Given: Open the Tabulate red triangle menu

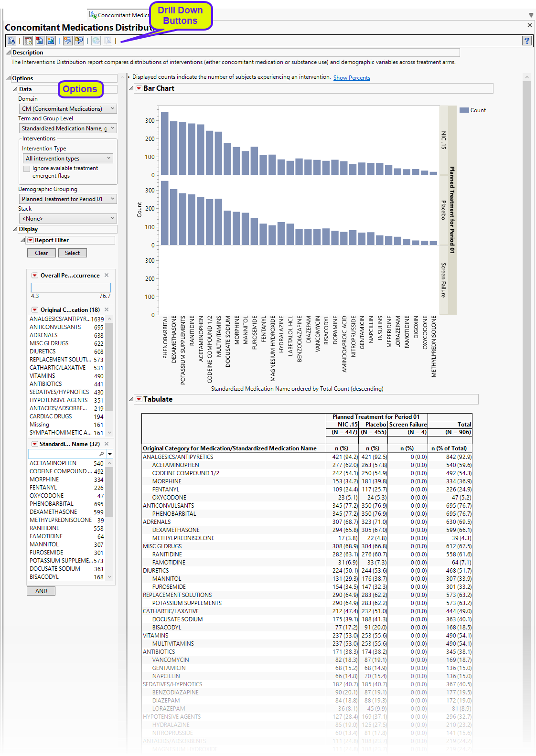Looking at the screenshot, I should coord(139,399).
